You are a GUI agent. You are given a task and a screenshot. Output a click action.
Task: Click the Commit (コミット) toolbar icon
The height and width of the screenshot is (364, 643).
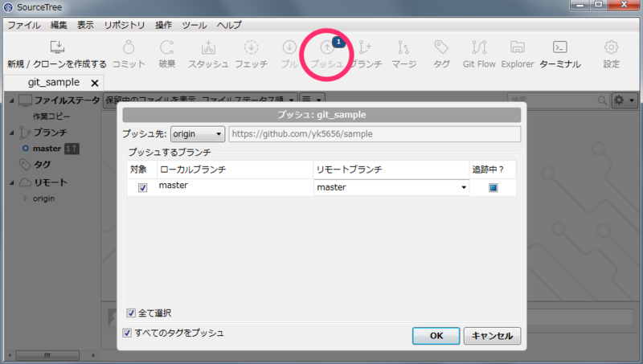point(129,47)
